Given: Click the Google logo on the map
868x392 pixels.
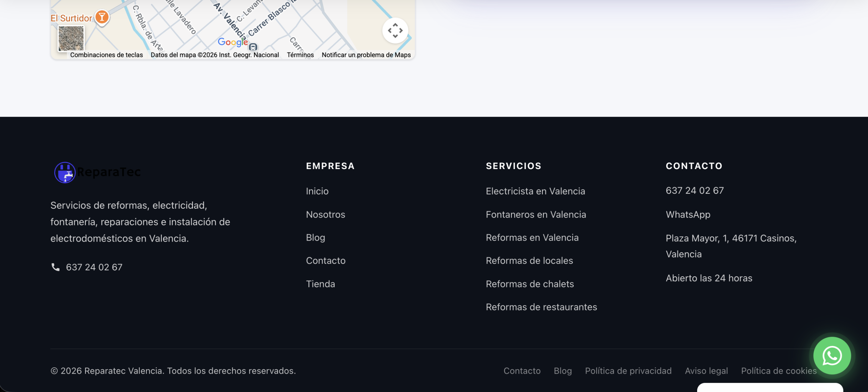Looking at the screenshot, I should click(233, 42).
